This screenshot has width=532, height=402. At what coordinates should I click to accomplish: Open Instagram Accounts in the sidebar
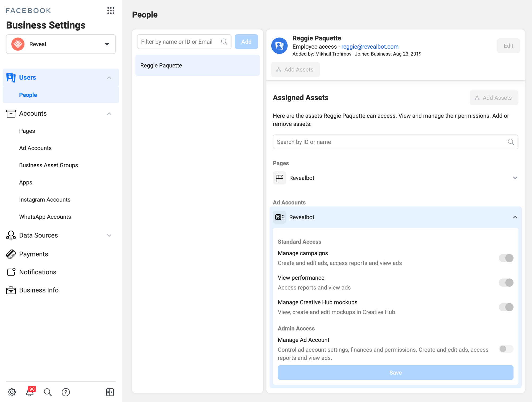point(45,200)
